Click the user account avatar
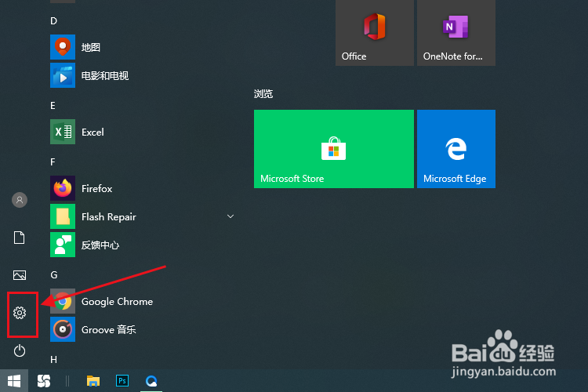 click(x=20, y=200)
